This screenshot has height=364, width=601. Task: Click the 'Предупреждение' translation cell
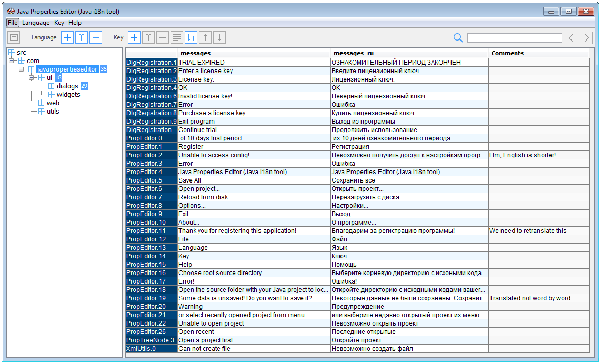pyautogui.click(x=409, y=307)
